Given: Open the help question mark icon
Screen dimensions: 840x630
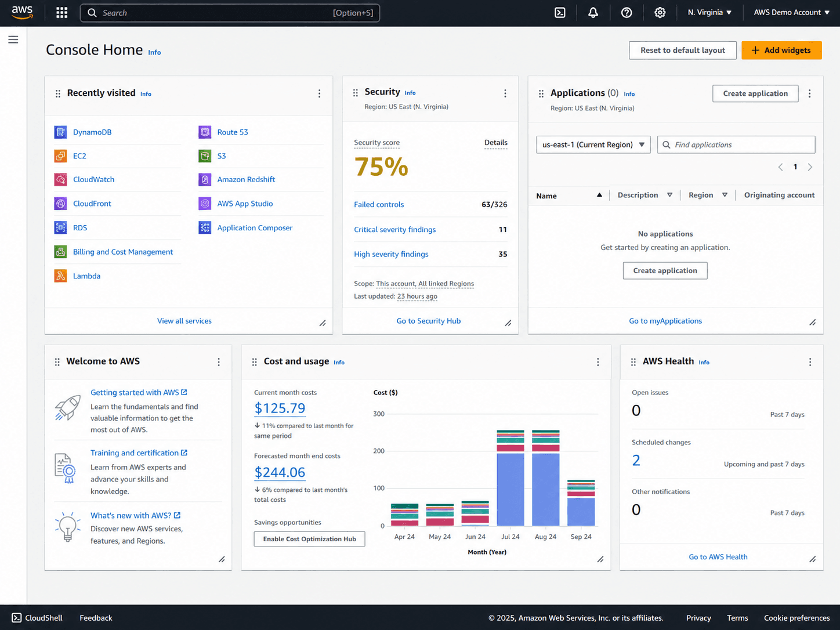Looking at the screenshot, I should pyautogui.click(x=627, y=13).
